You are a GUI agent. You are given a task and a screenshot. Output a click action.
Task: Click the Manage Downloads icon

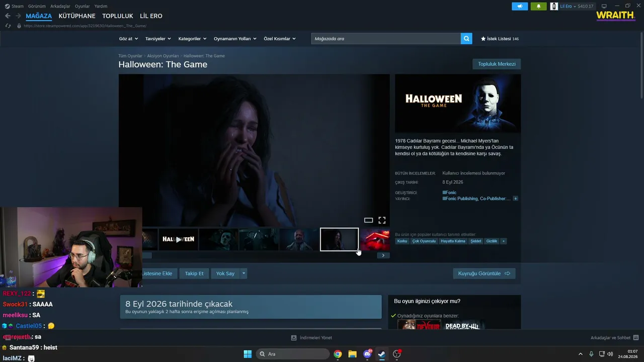[x=294, y=338]
